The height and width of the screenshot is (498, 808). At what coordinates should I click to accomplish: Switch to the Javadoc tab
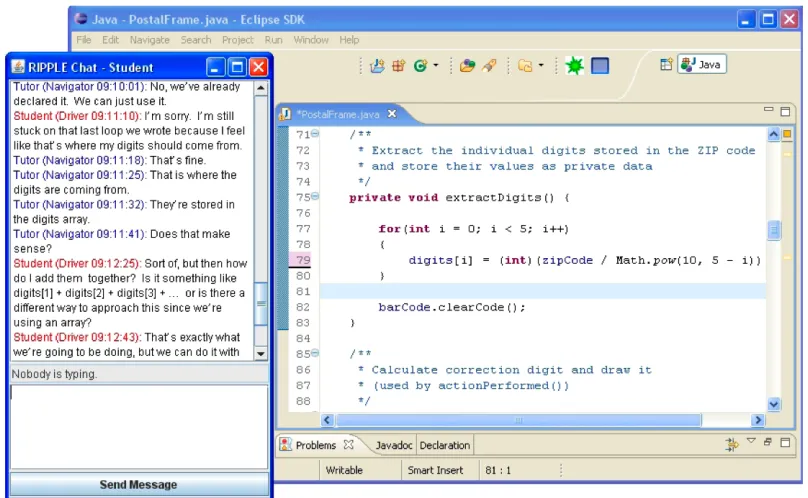point(394,445)
